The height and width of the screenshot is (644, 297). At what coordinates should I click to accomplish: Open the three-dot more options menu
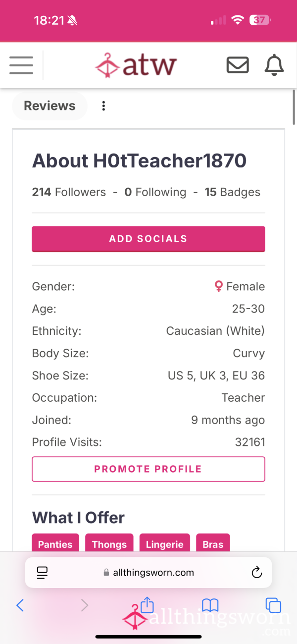[103, 106]
